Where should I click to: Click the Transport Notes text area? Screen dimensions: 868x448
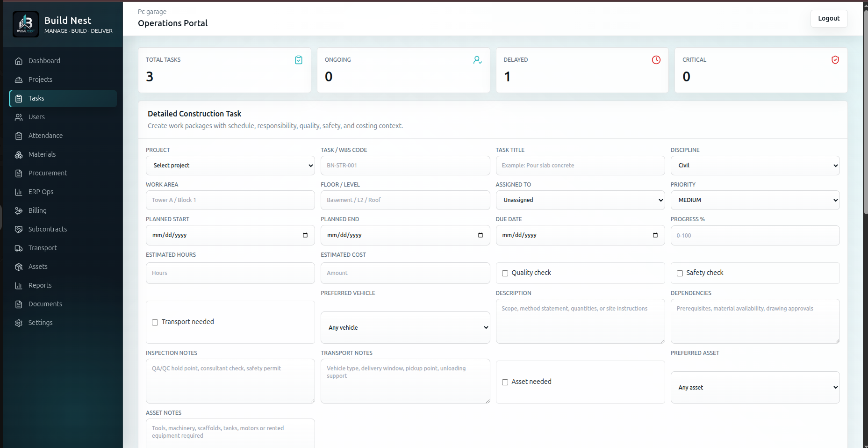point(405,381)
